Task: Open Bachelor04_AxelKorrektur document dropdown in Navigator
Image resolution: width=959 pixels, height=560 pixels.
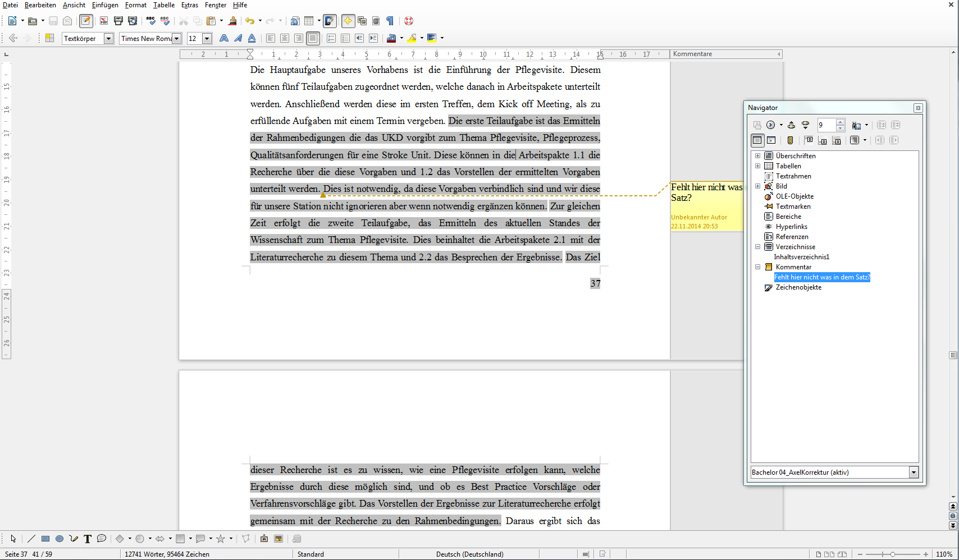Action: [x=914, y=472]
